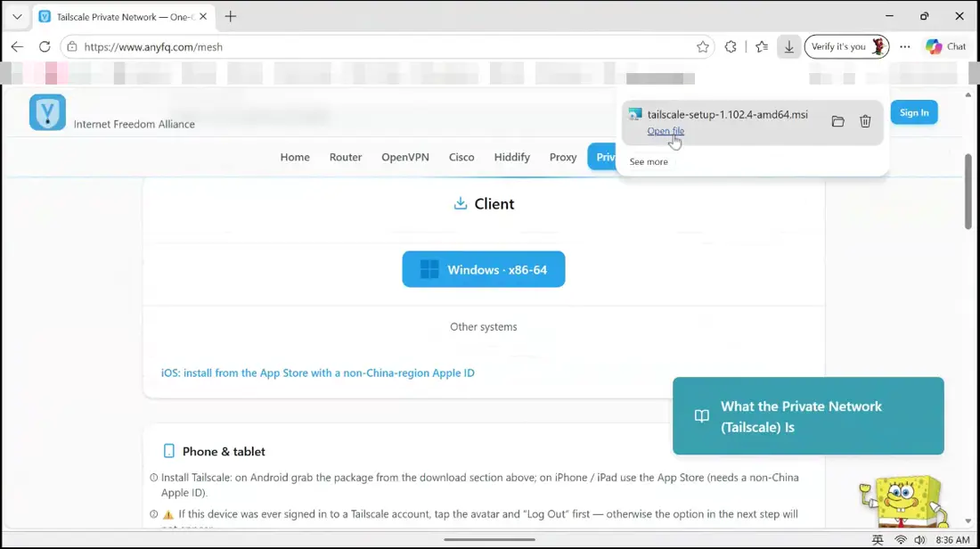Open the Favorites list icon
980x549 pixels.
761,47
